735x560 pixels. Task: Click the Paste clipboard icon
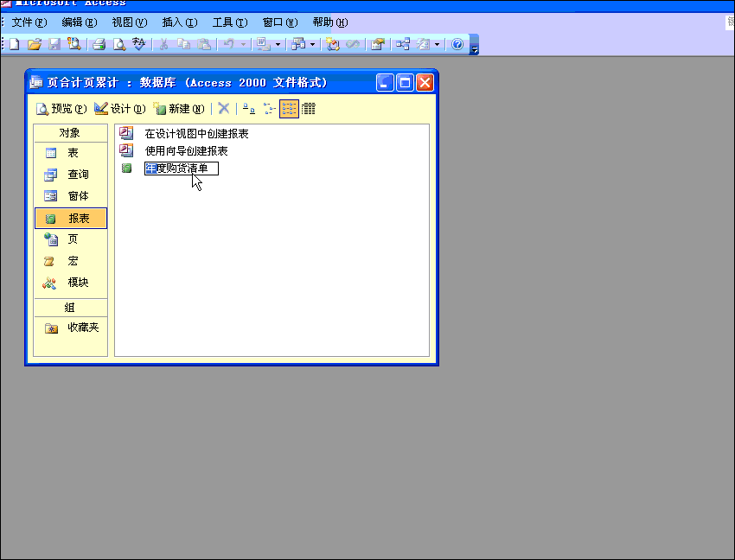tap(204, 45)
